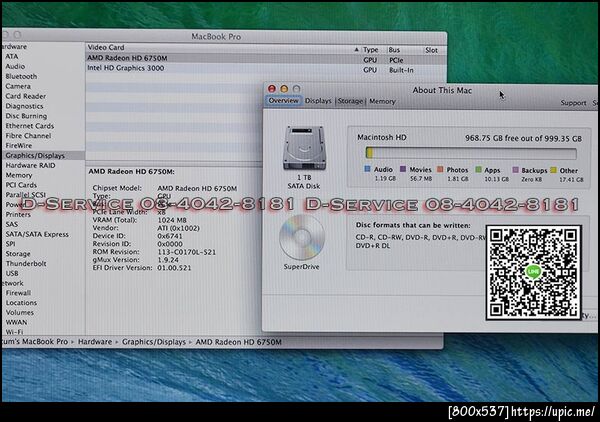The height and width of the screenshot is (422, 600).
Task: Select SATA/SATA Express in the sidebar
Action: point(37,234)
